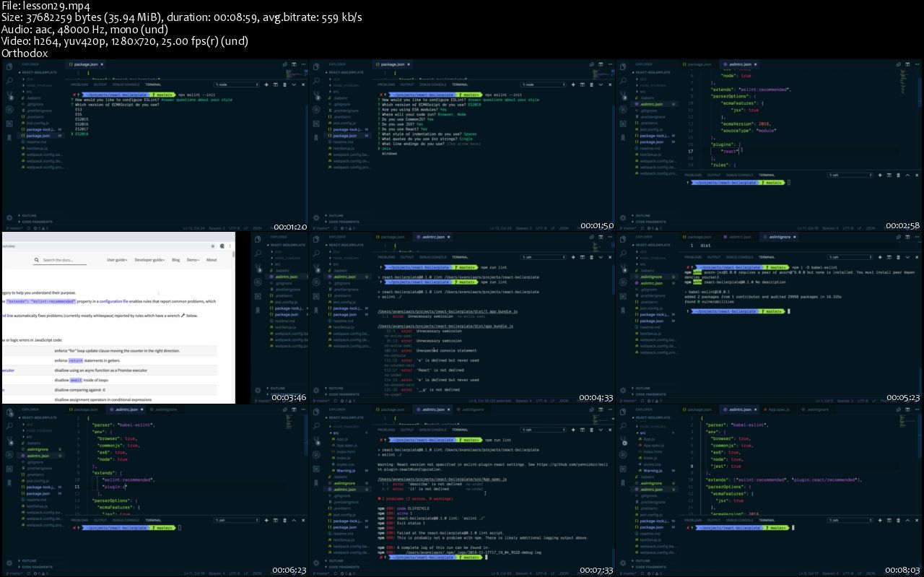Viewport: 924px width, 577px height.
Task: Select Warning.js file in 00:07:33 frame explorer
Action: tap(346, 470)
